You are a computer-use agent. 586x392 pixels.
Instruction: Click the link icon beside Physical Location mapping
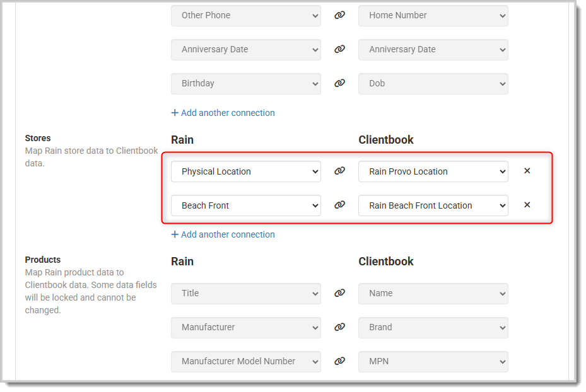click(339, 170)
